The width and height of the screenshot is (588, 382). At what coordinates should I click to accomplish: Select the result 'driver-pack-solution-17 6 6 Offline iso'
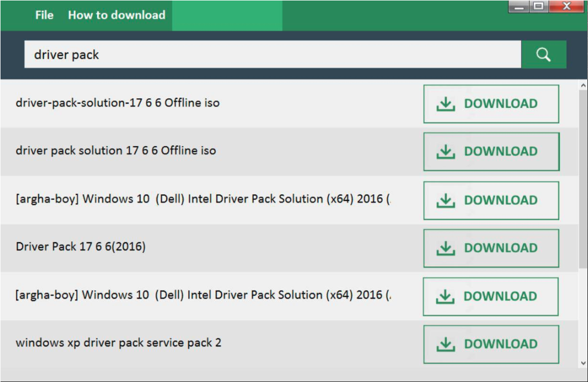(118, 103)
